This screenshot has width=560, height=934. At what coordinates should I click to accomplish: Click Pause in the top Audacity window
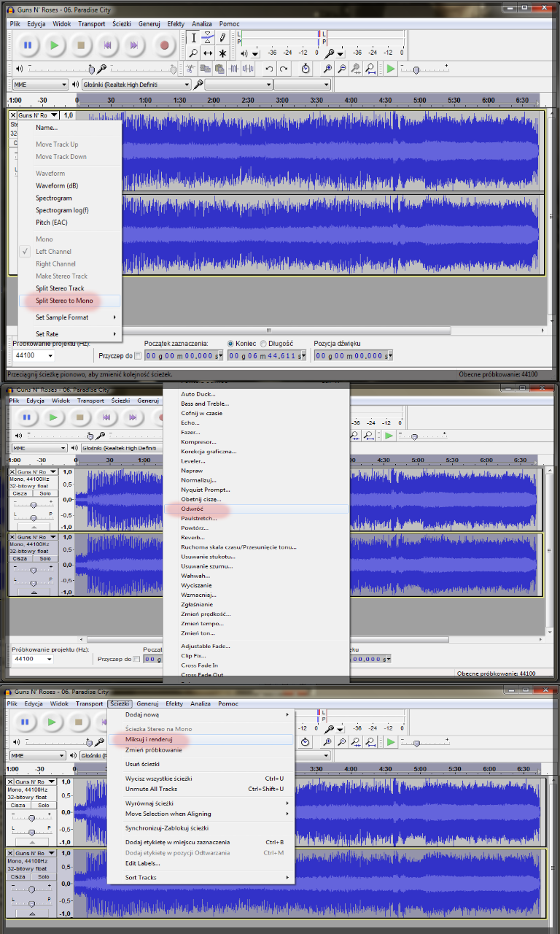coord(27,45)
